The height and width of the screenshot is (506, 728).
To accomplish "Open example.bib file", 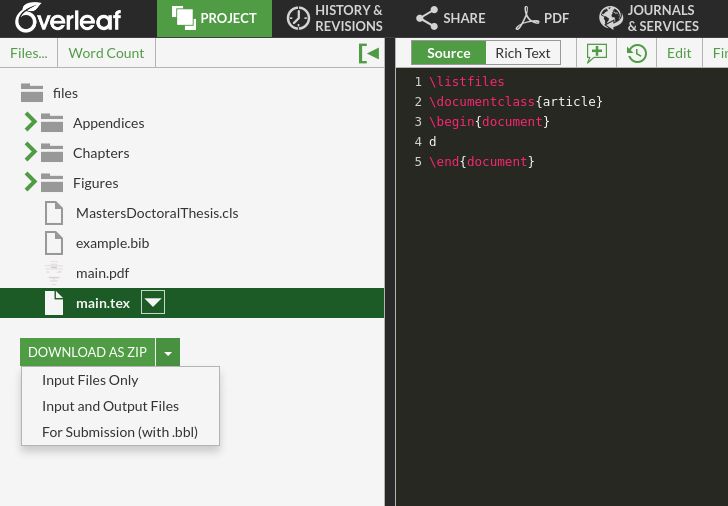I will point(112,243).
